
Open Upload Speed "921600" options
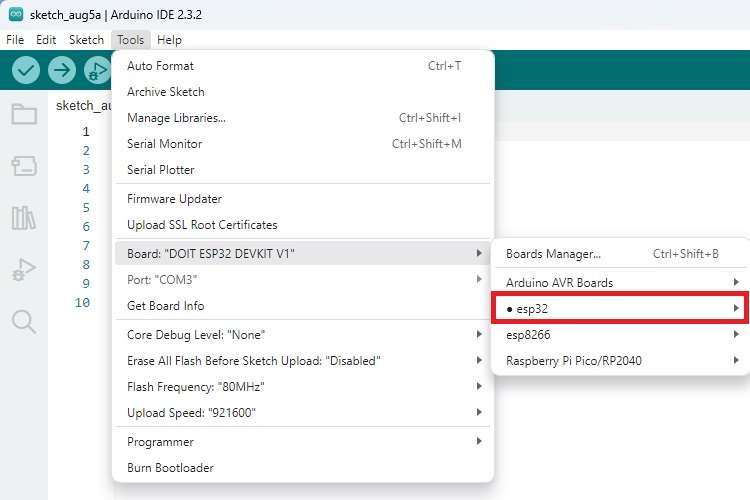coord(303,412)
